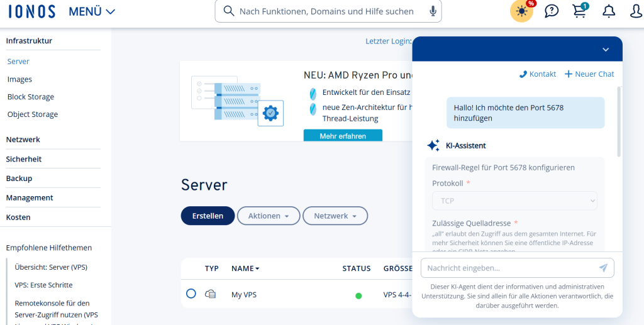
Task: Click the phone icon next to Kontakt
Action: tap(523, 74)
